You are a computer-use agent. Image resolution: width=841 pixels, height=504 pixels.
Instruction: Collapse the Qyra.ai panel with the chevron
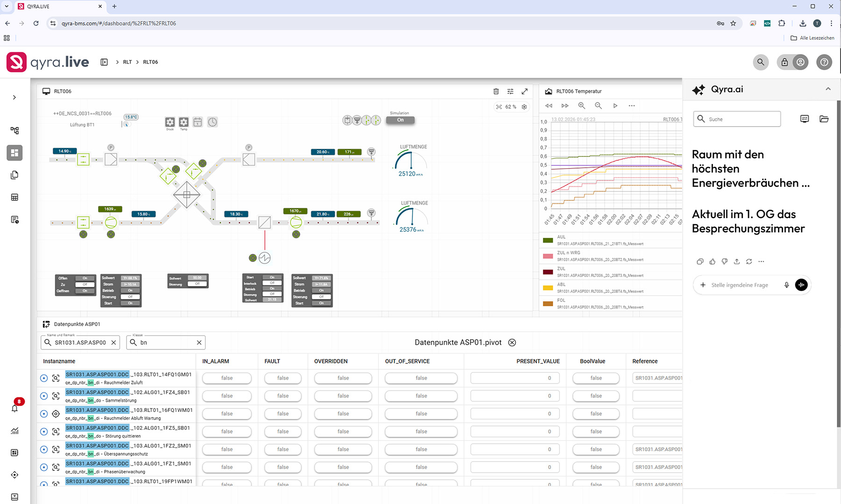[828, 89]
